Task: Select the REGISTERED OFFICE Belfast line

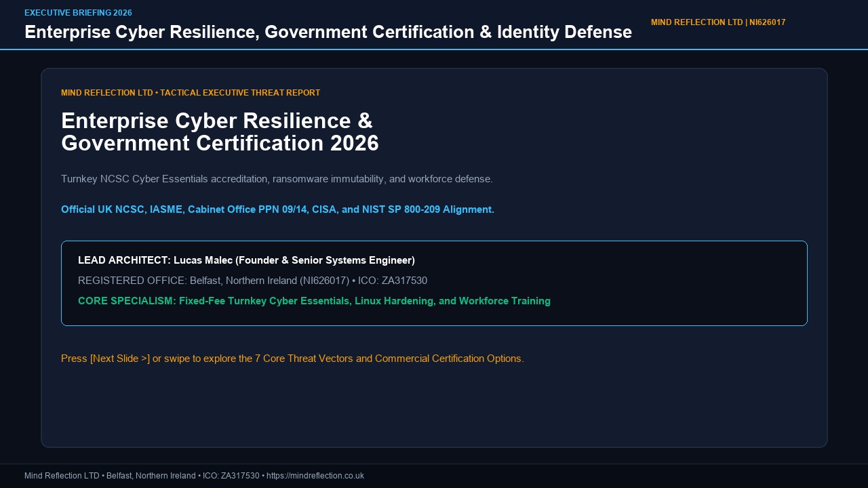Action: (252, 281)
